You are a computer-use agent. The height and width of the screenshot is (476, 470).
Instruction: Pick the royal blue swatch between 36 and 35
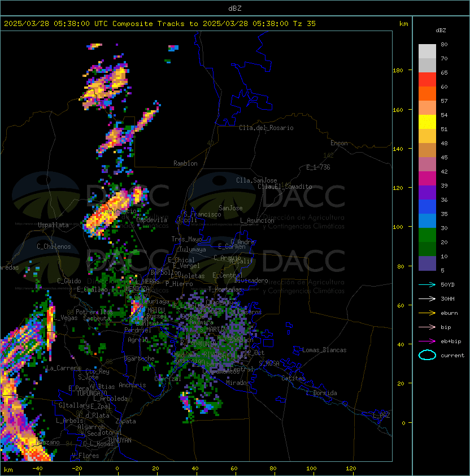[x=427, y=207]
